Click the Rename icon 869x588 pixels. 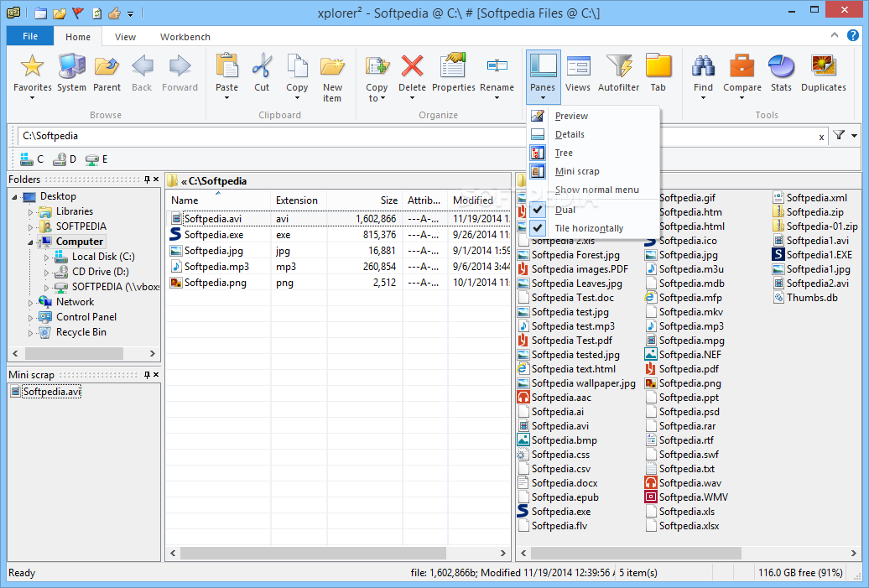tap(497, 66)
